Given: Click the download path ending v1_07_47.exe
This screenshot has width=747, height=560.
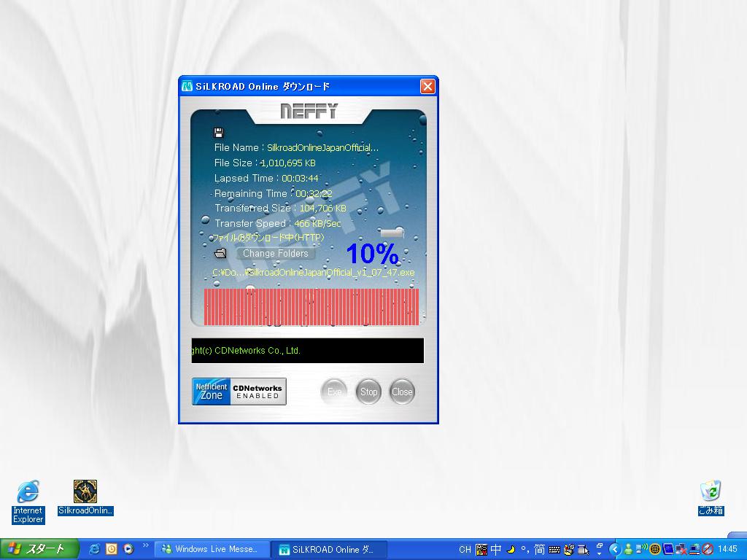Looking at the screenshot, I should pyautogui.click(x=314, y=273).
